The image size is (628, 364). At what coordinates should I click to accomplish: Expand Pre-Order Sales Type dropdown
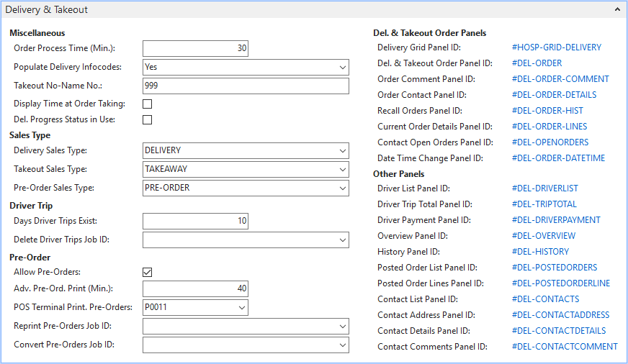[x=342, y=188]
